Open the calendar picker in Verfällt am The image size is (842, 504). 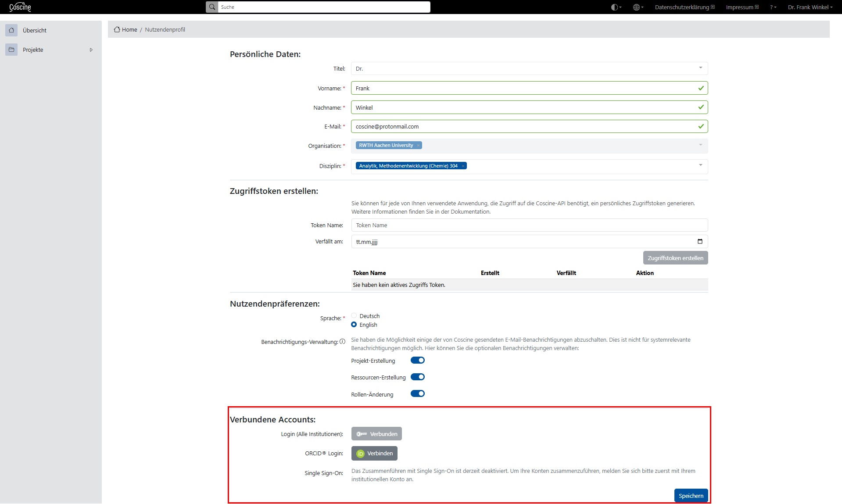(x=700, y=242)
